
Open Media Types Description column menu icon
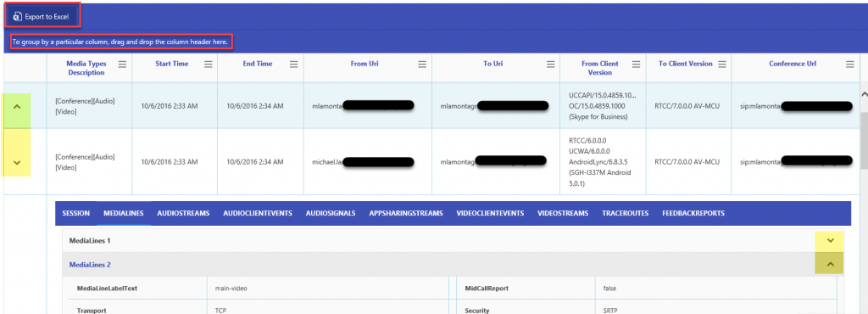(122, 64)
